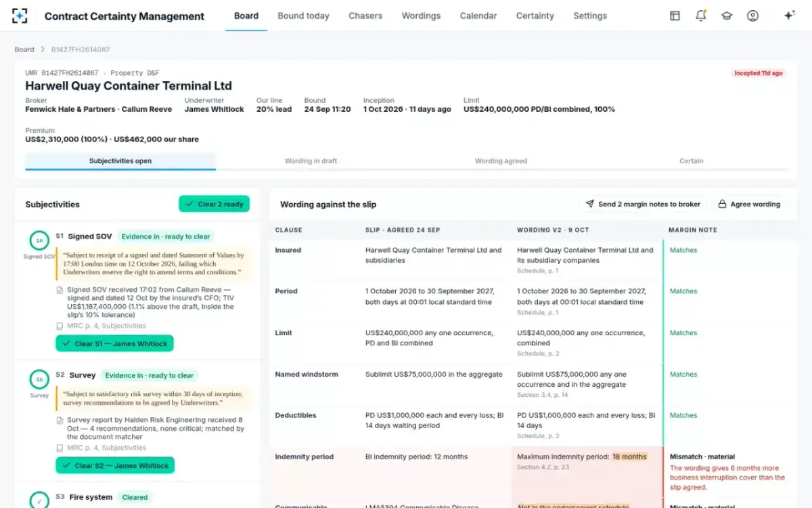Select the Certain stage
Screen dimensions: 812x508
[x=692, y=161]
